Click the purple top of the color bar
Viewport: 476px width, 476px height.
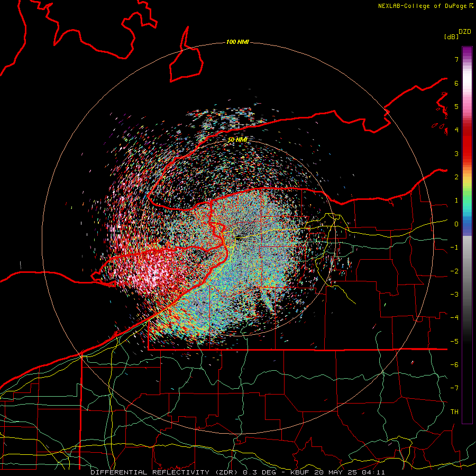(467, 52)
